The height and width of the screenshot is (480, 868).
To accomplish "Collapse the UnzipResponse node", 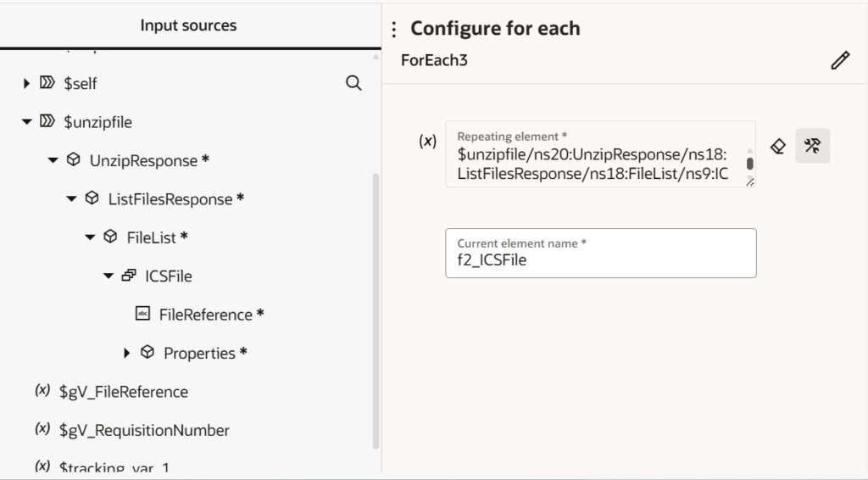I will coord(53,160).
